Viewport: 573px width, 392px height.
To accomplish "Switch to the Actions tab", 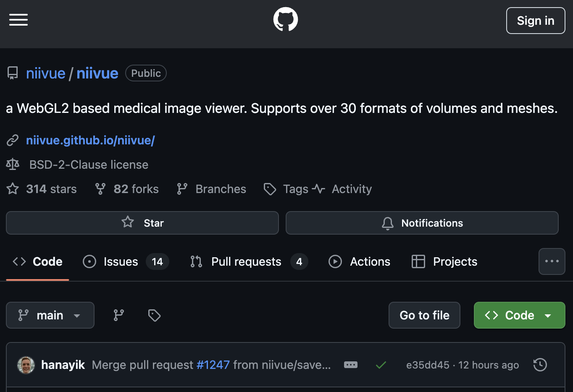I will [x=359, y=261].
